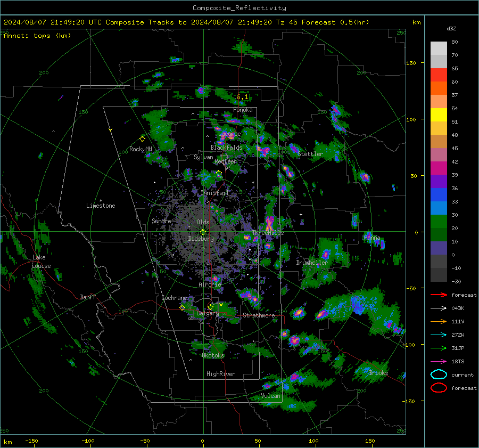Image resolution: width=479 pixels, height=448 pixels.
Task: Click the dBZ legend heading
Action: (x=451, y=29)
